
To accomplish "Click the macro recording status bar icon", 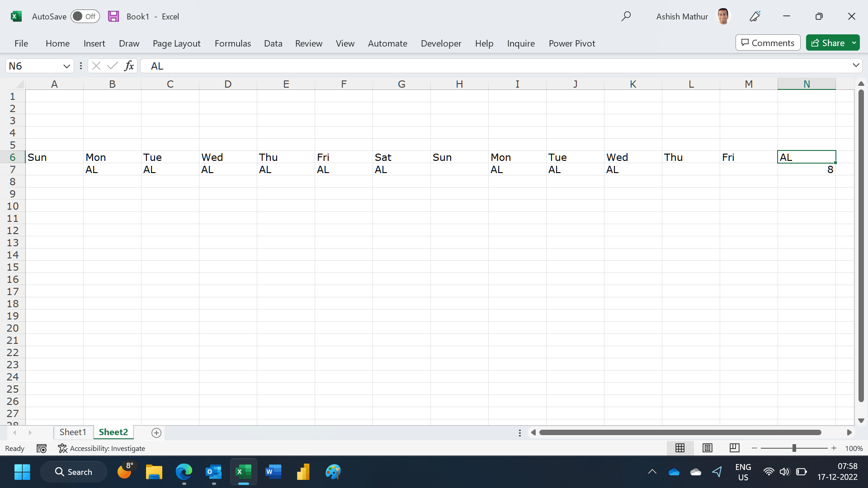I will pos(42,448).
